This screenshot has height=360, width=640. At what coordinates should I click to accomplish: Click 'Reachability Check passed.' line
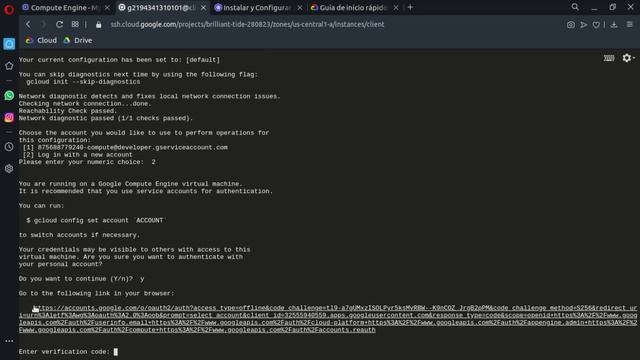[x=68, y=111]
